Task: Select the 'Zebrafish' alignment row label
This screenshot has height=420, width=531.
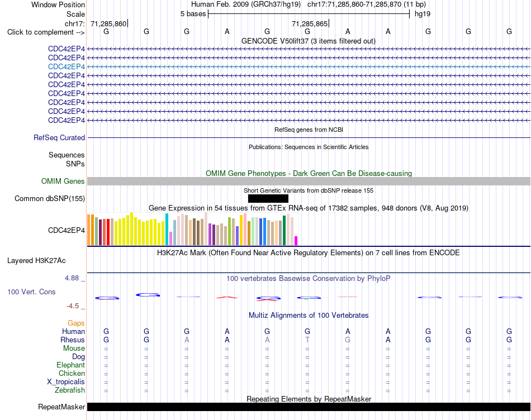Action: point(69,390)
